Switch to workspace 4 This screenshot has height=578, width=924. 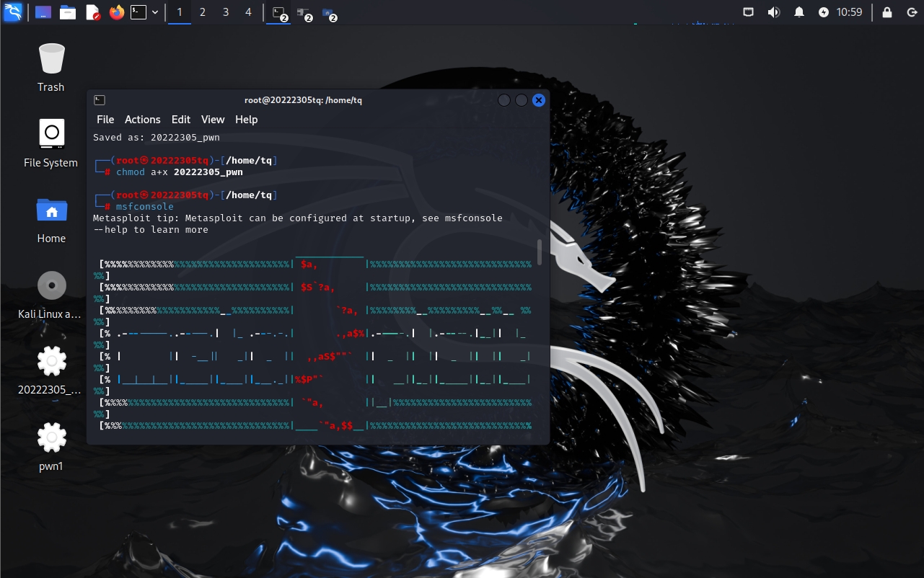[x=249, y=12]
